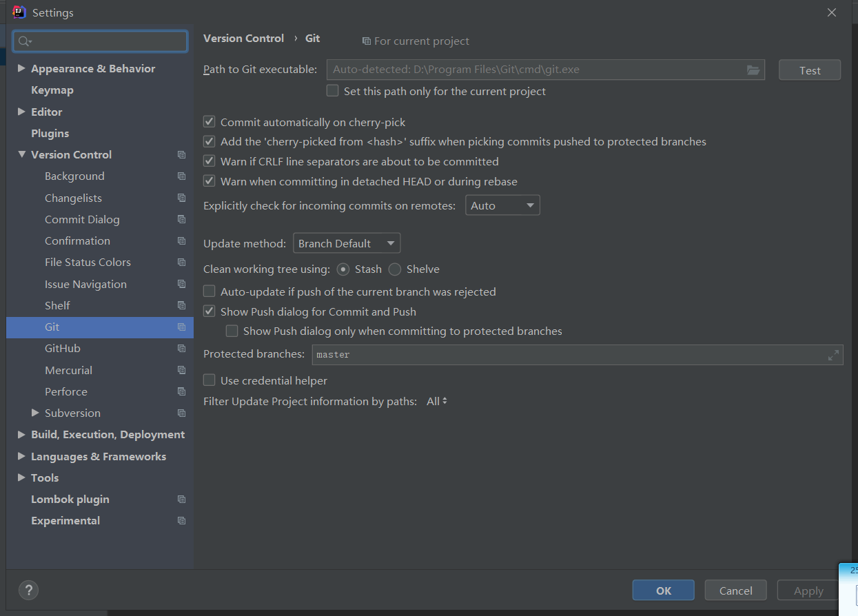Viewport: 858px width, 616px height.
Task: Expand the Editor section arrow
Action: 21,112
